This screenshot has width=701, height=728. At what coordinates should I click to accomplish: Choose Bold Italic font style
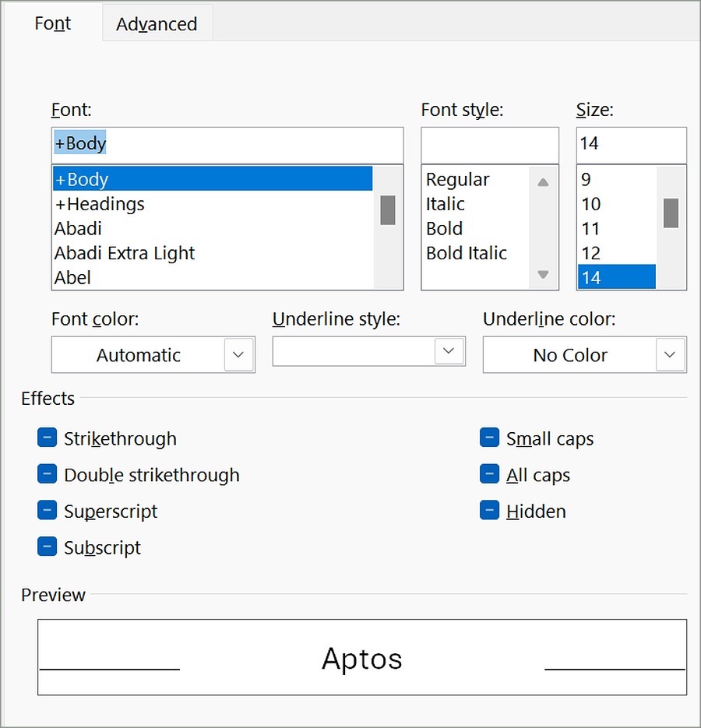click(x=467, y=253)
